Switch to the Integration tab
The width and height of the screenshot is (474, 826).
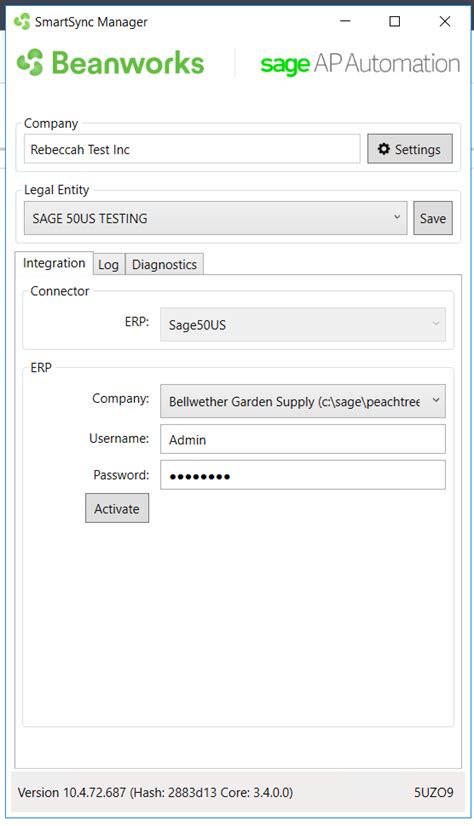[54, 263]
